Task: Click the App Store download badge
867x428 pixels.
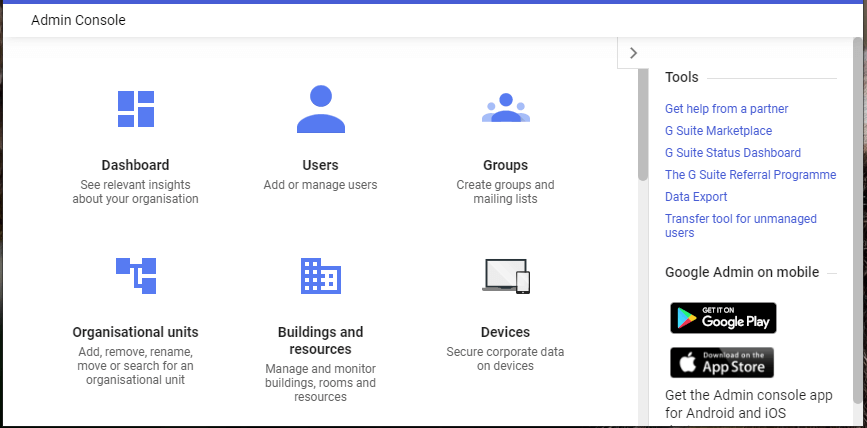Action: (x=722, y=363)
